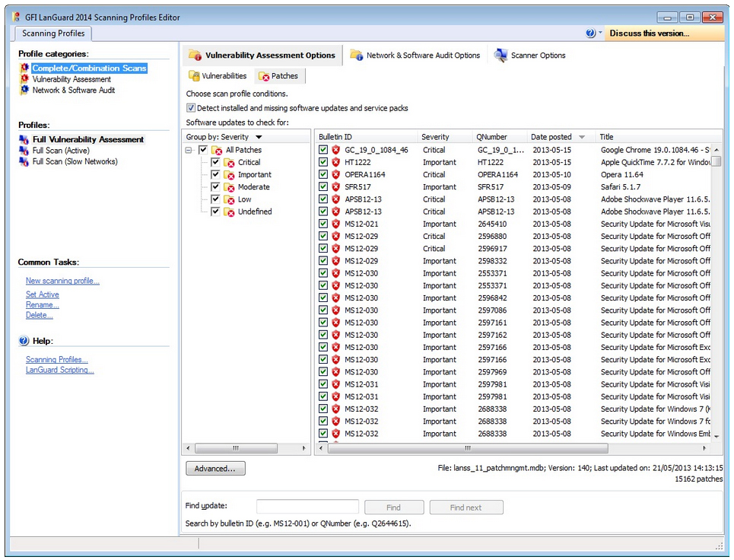The image size is (734, 560).
Task: Open the help icon dropdown arrow
Action: click(600, 33)
